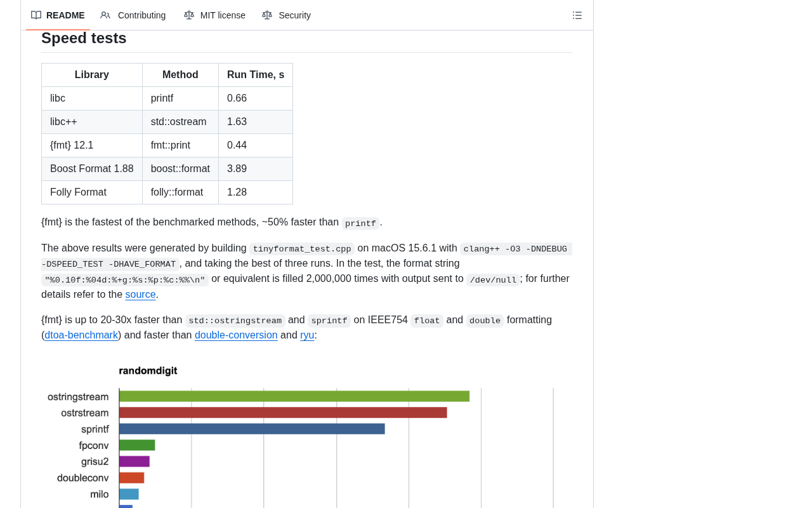Click the 'double' code snippet

(x=485, y=321)
